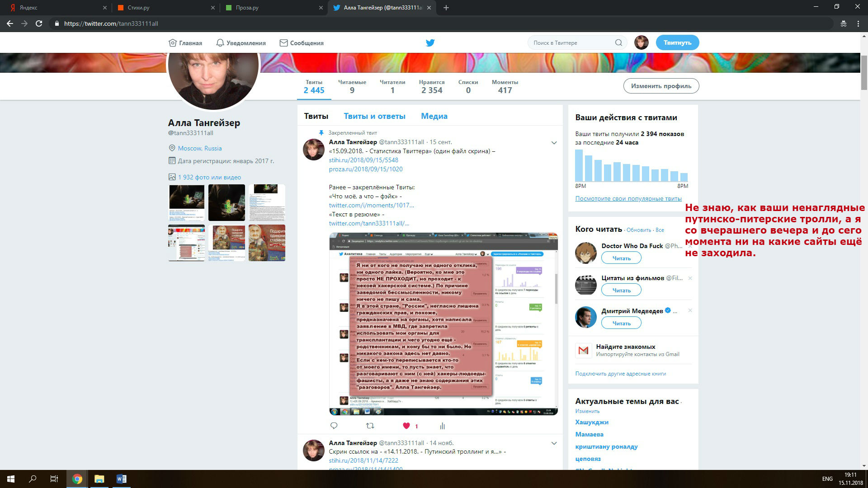The width and height of the screenshot is (868, 488).
Task: Click Изменить under Актуальные темы
Action: point(587,411)
